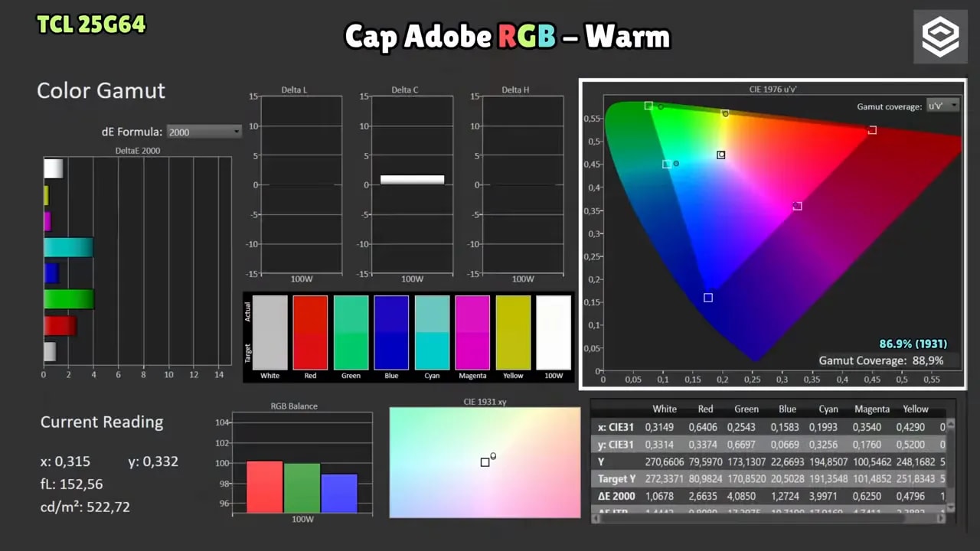Select the Red column header in data table

point(705,409)
